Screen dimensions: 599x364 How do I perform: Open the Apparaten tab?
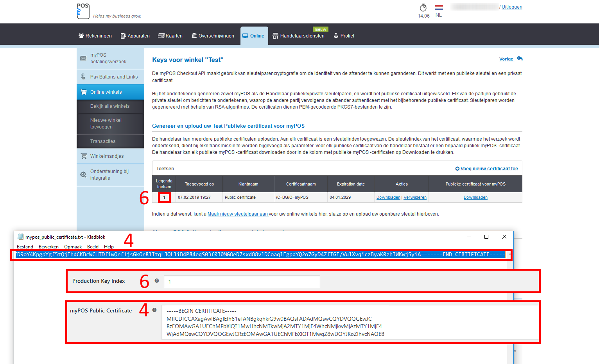coord(135,36)
